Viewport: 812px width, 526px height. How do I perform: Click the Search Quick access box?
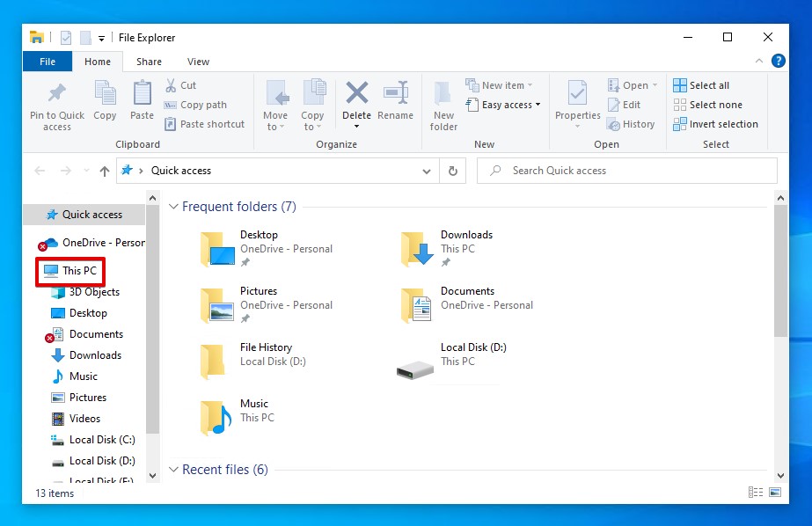pyautogui.click(x=627, y=171)
